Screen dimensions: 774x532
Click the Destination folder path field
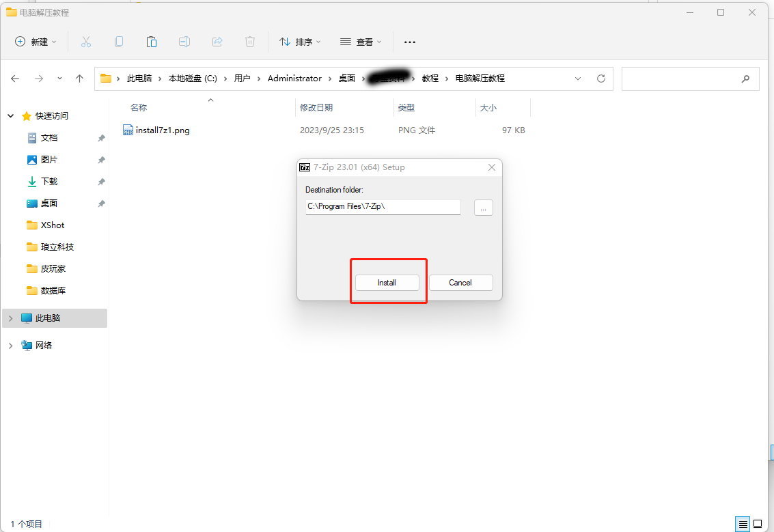(x=383, y=207)
